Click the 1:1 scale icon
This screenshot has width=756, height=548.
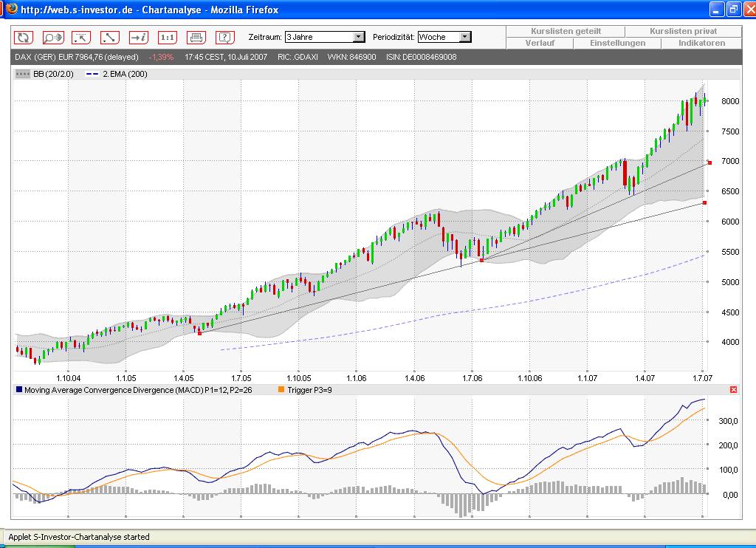[168, 37]
